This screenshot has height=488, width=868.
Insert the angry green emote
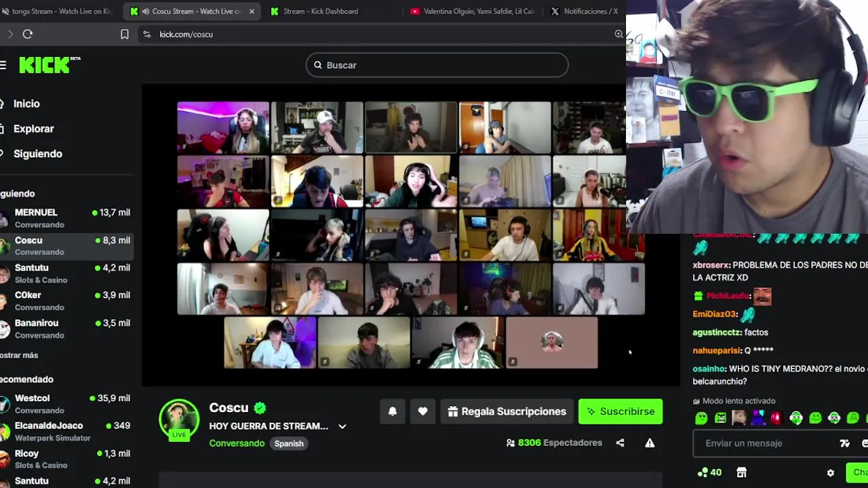720,418
